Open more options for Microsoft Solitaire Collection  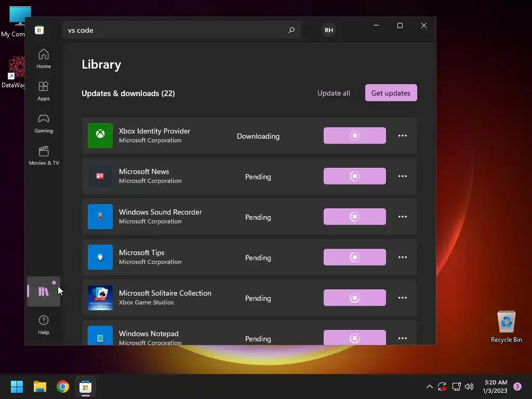[x=403, y=298]
